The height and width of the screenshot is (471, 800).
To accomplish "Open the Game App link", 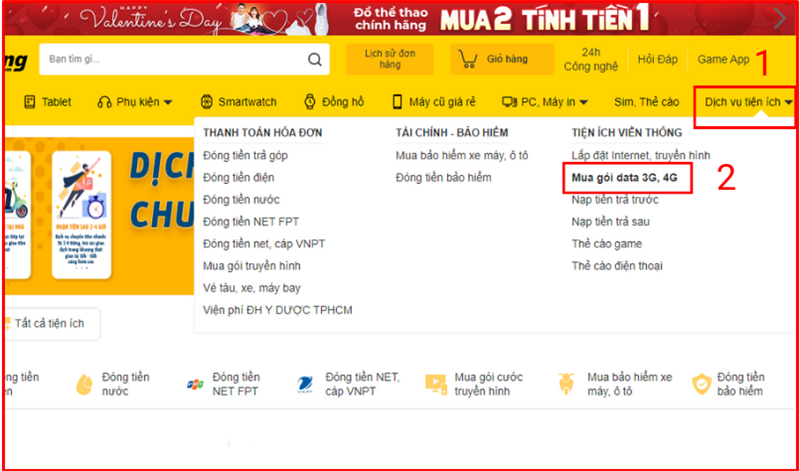I will tap(723, 59).
